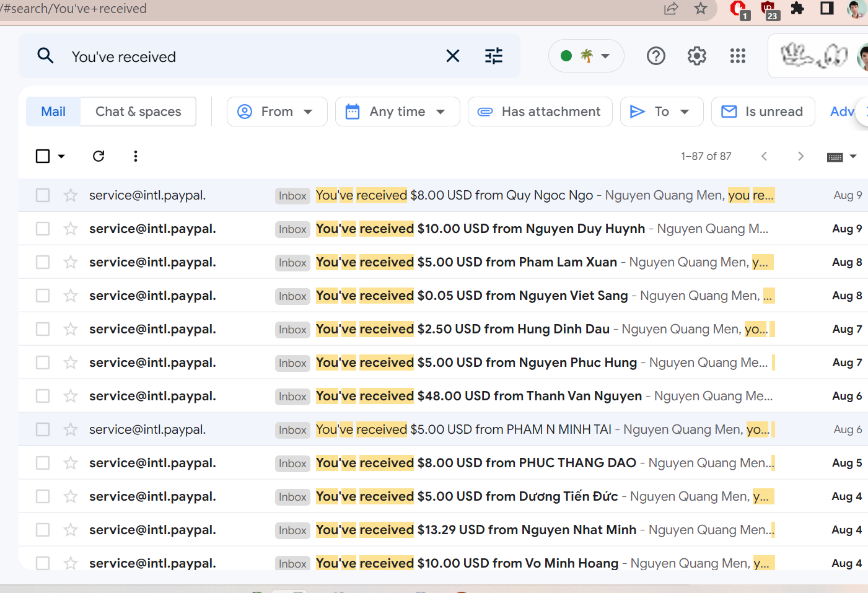This screenshot has width=868, height=593.
Task: Select the Pham Lam Xuan email checkbox
Action: coord(43,262)
